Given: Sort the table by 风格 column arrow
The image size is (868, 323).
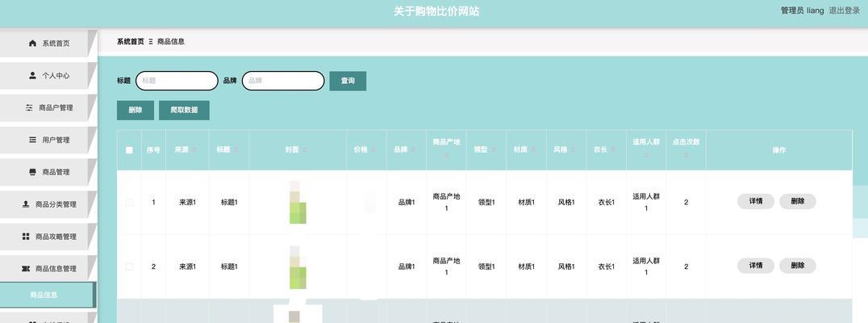Looking at the screenshot, I should pyautogui.click(x=573, y=150).
